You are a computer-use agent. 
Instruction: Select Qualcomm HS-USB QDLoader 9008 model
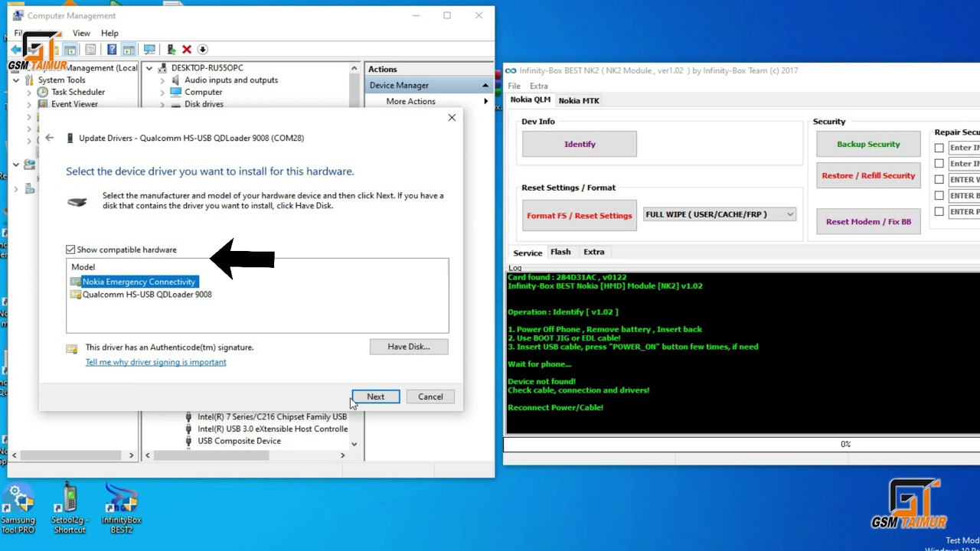click(x=147, y=295)
